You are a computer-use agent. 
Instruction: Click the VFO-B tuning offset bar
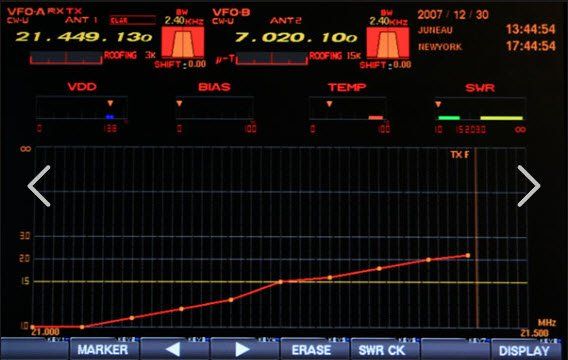click(272, 58)
